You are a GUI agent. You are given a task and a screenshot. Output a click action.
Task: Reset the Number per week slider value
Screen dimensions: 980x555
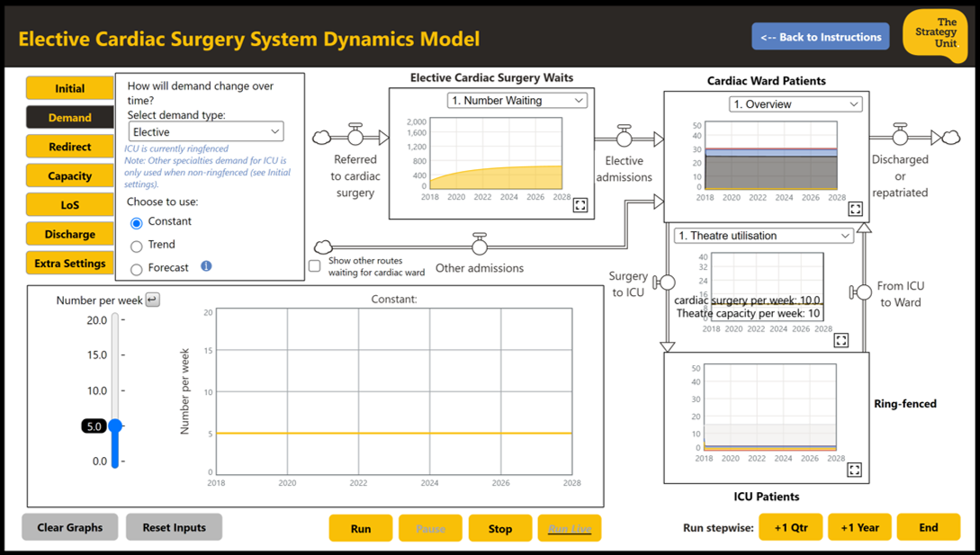153,300
